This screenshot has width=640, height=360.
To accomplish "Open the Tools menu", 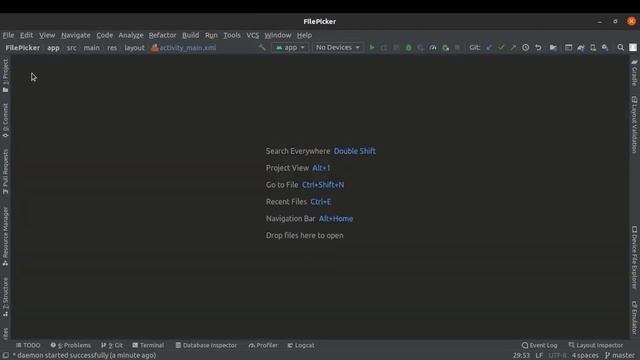I will (232, 35).
